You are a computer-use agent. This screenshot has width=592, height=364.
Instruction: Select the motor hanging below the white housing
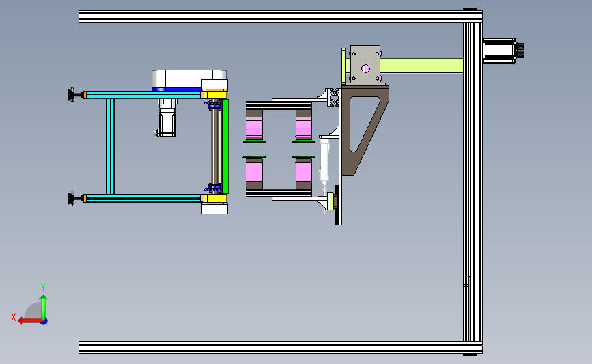(167, 117)
